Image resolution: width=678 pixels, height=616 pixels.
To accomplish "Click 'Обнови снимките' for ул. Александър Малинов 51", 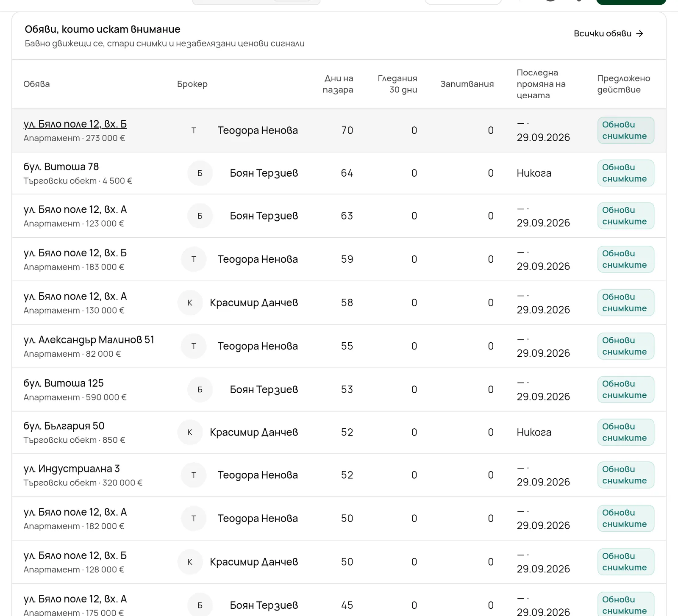I will (x=625, y=346).
